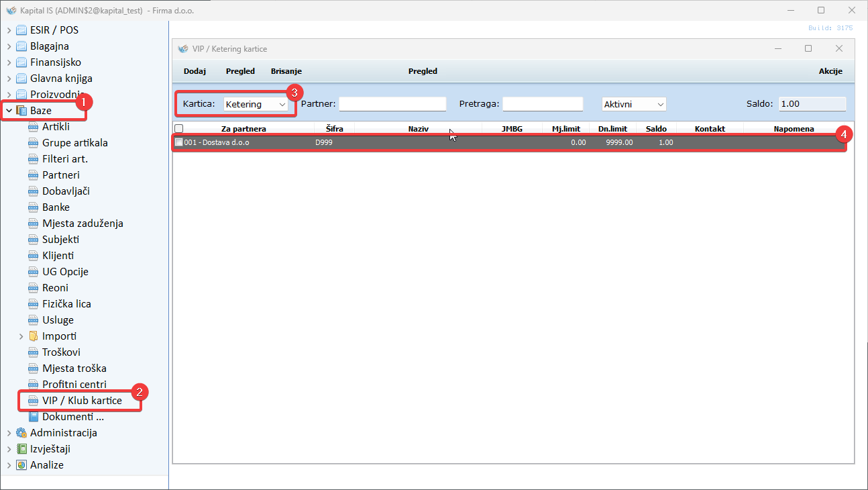Sort the table by Saldo column header
The image size is (868, 490).
[655, 129]
